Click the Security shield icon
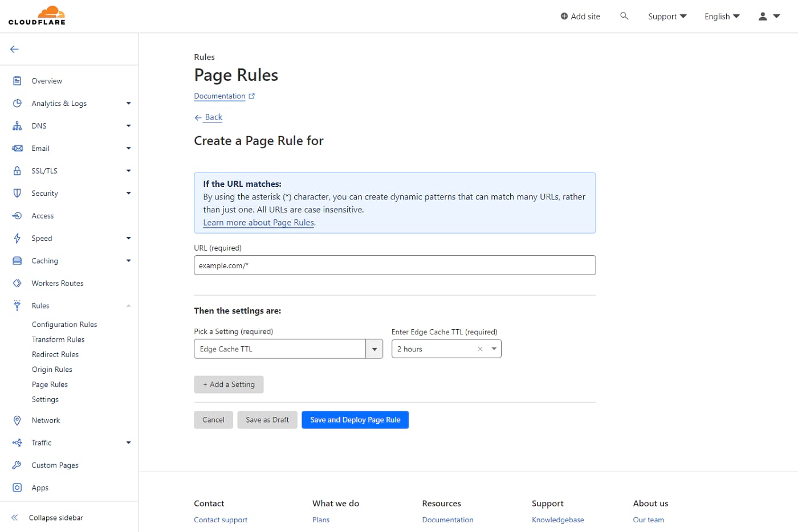Viewport: 798px width, 532px height. (x=17, y=193)
